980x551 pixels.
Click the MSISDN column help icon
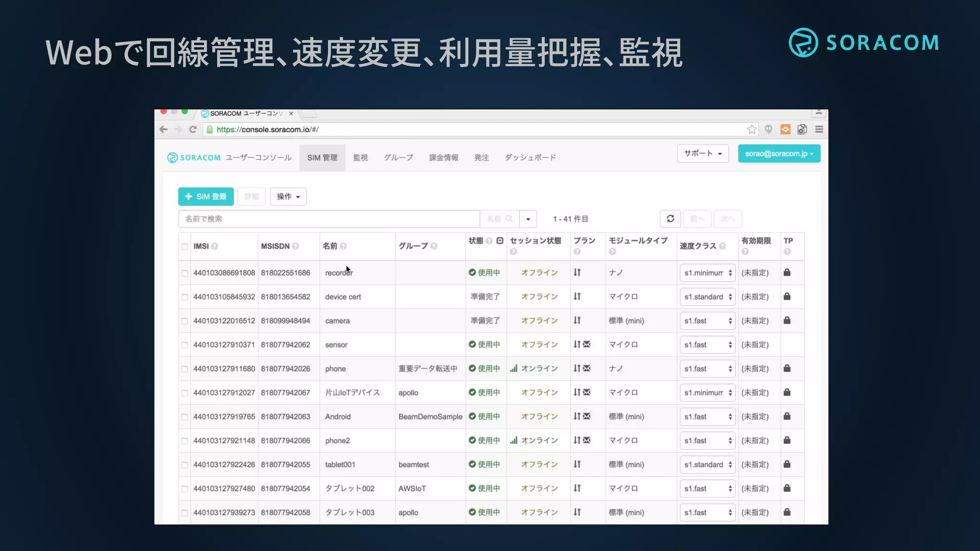point(295,246)
